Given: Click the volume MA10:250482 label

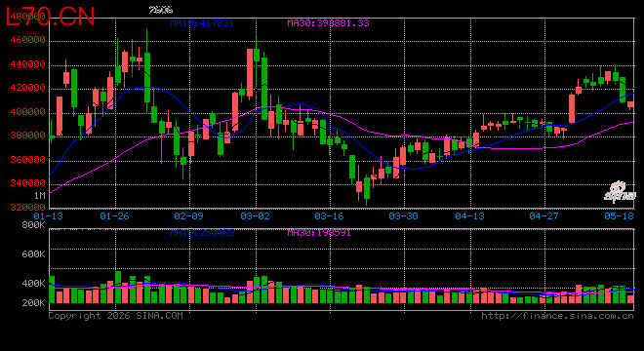Looking at the screenshot, I should click(203, 233).
